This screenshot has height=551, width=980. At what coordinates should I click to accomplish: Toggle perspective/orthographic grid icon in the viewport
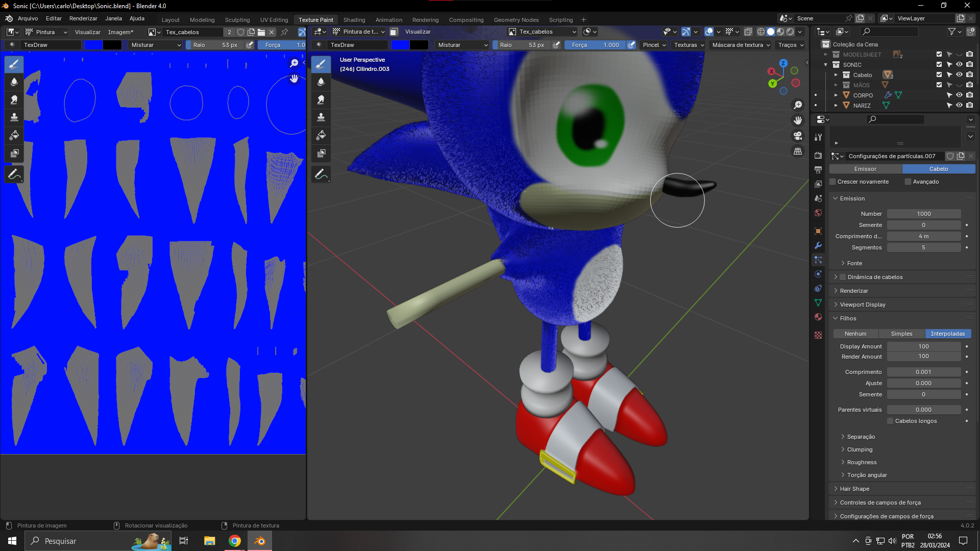(x=798, y=152)
